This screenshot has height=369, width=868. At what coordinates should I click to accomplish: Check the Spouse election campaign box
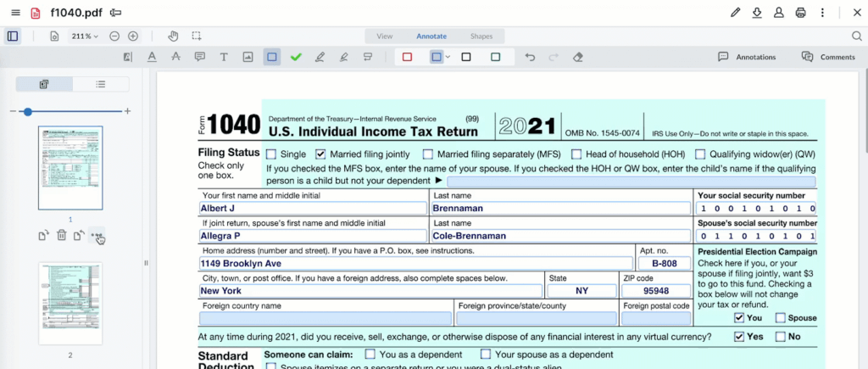780,318
